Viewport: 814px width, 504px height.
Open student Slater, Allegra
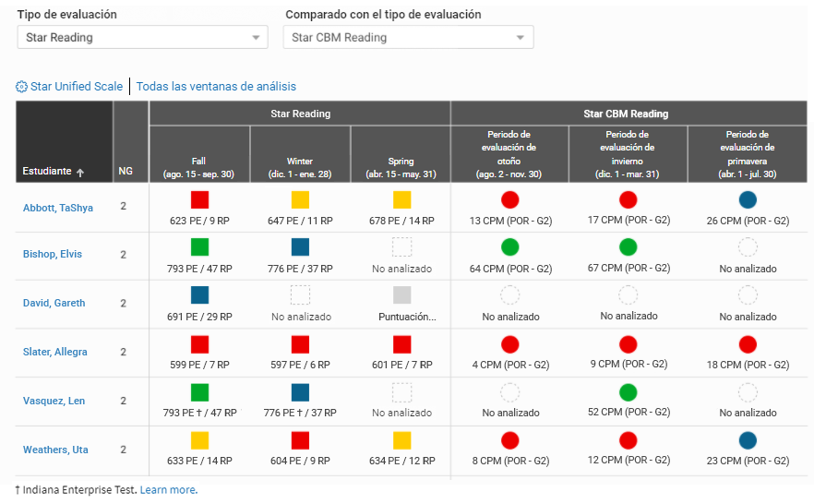(55, 352)
